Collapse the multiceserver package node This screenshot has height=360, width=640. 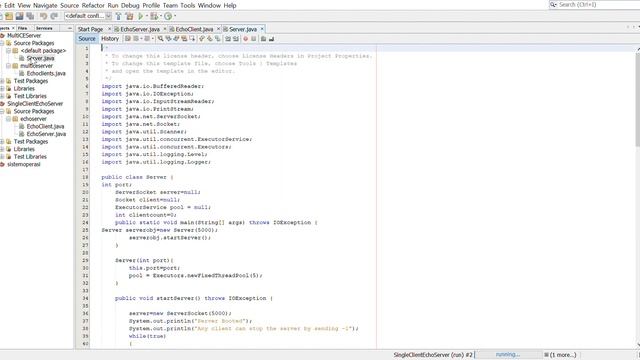pos(8,66)
